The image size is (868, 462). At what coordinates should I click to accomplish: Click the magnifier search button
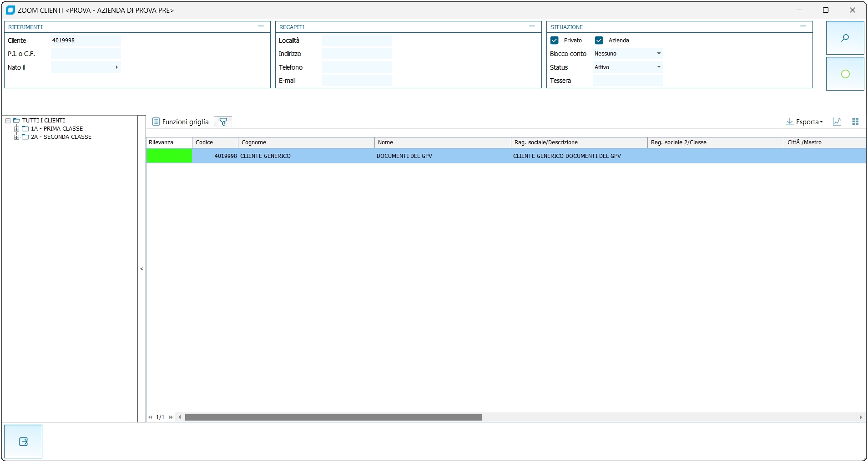tap(845, 38)
